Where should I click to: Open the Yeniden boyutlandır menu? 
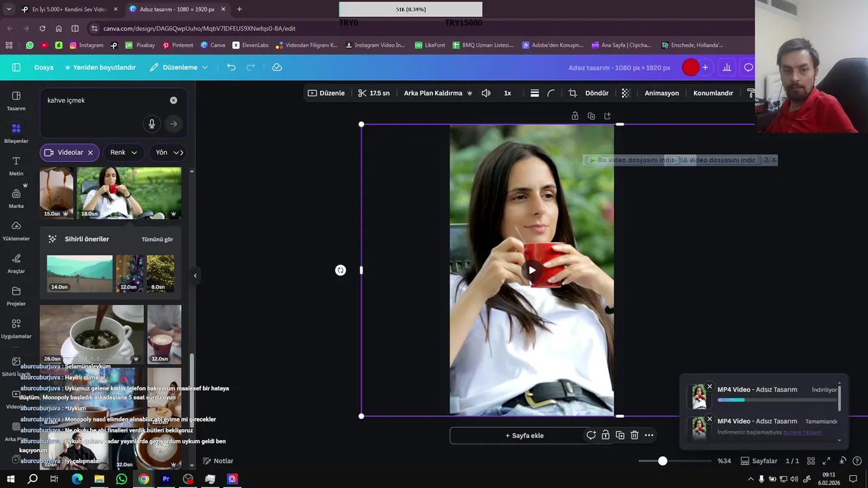[x=100, y=67]
